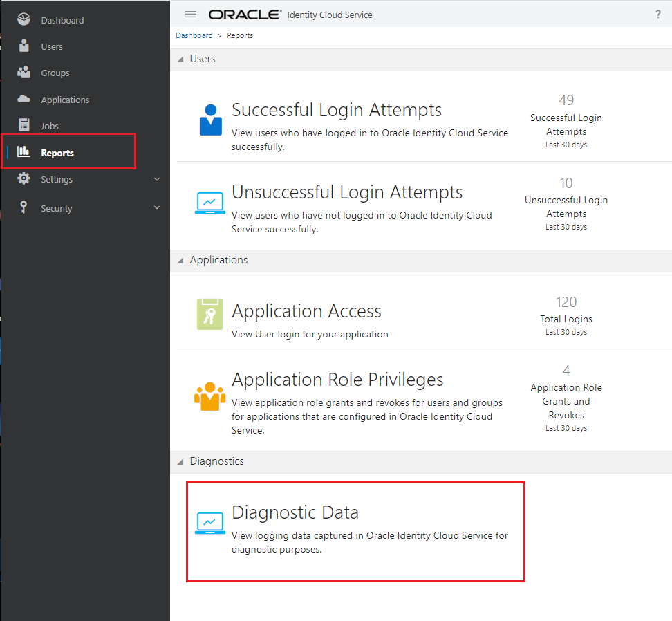Collapse the Users report section

pos(181,59)
